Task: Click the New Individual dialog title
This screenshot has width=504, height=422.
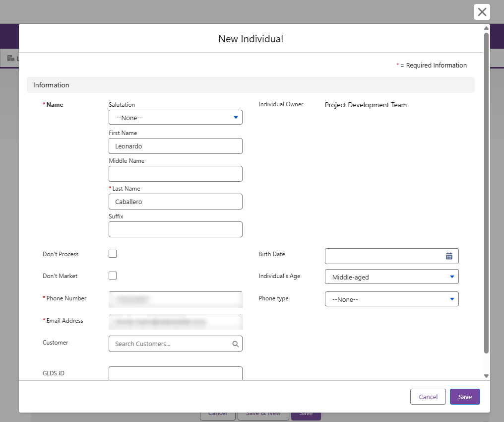Action: 251,39
